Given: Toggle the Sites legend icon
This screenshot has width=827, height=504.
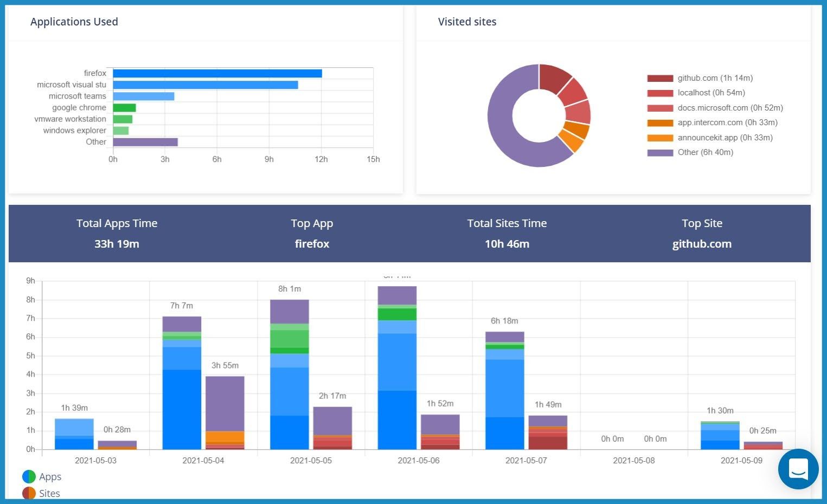Looking at the screenshot, I should click(x=29, y=494).
